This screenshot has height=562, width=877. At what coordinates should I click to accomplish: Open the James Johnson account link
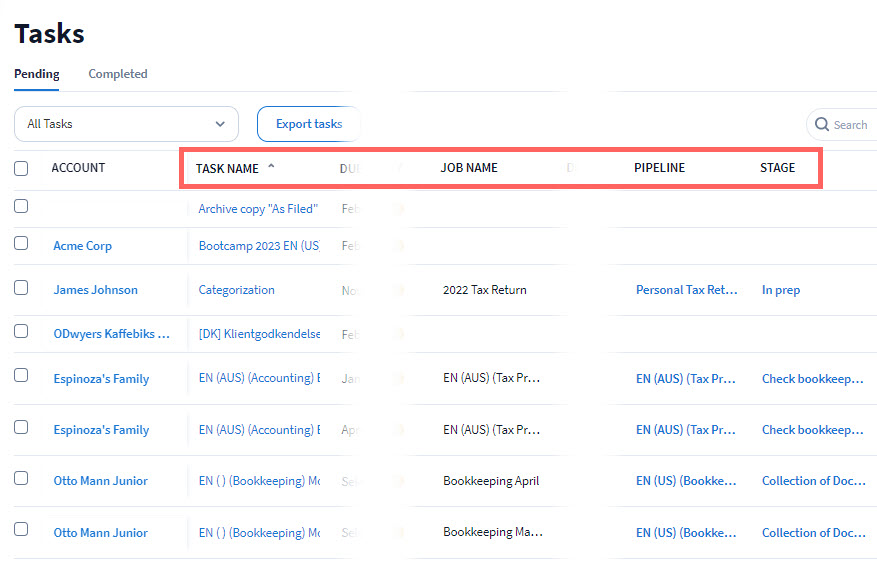[x=95, y=290]
